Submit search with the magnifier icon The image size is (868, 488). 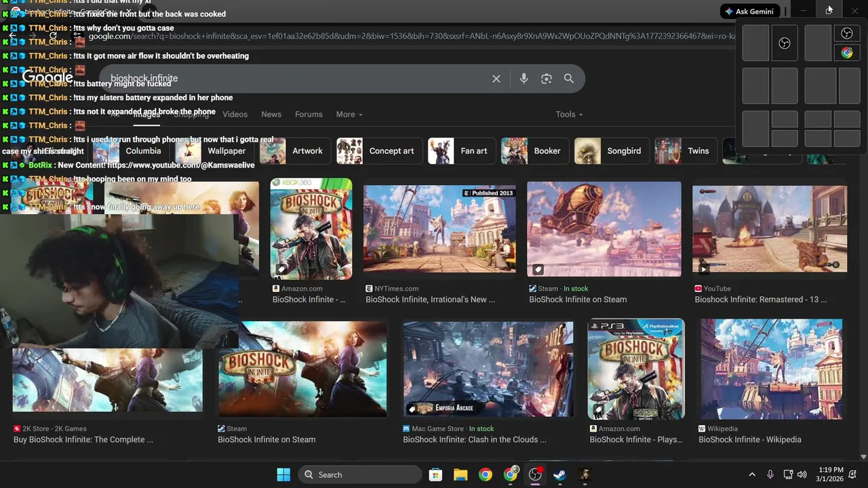coord(569,79)
